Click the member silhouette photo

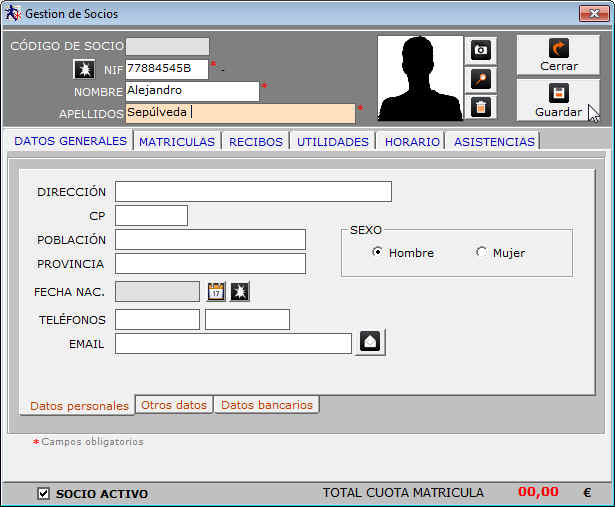[420, 78]
